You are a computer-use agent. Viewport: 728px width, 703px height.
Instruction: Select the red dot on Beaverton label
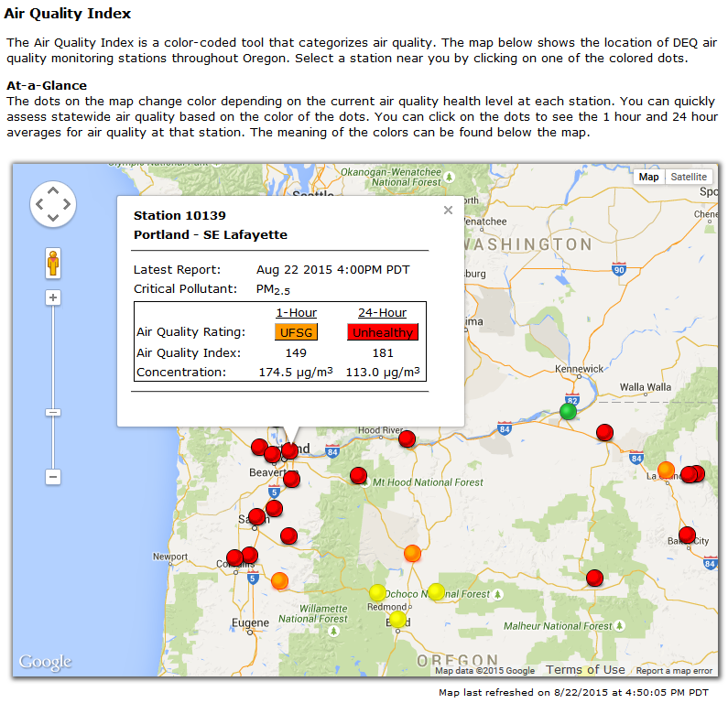click(291, 479)
